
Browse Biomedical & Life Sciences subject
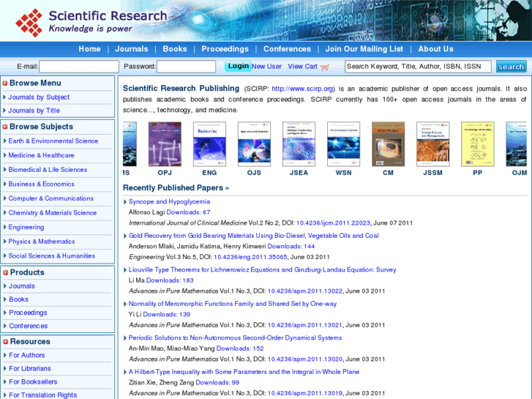pyautogui.click(x=48, y=169)
